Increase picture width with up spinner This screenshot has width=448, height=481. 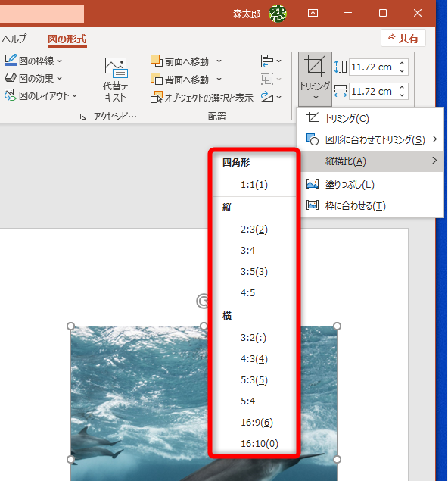click(x=402, y=87)
